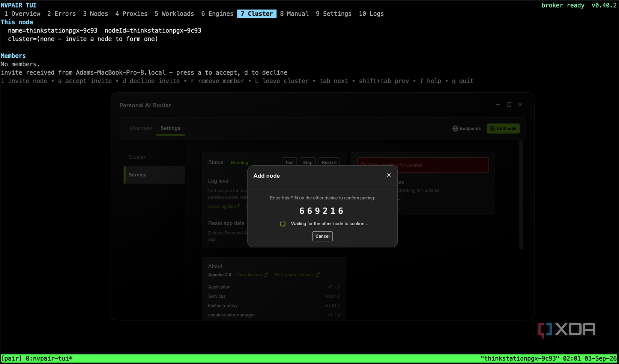Click the Running status label
619x364 pixels.
click(x=239, y=163)
